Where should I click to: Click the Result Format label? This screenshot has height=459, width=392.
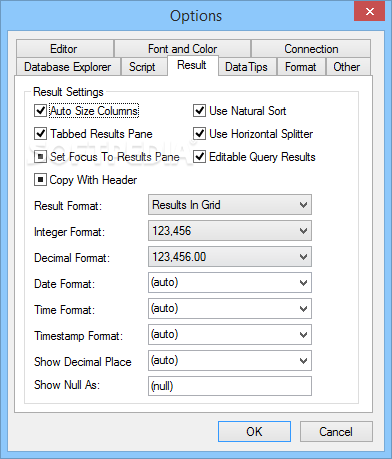pos(68,206)
